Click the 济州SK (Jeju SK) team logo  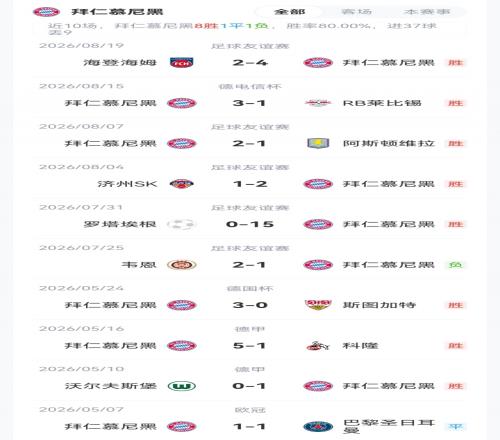click(x=182, y=184)
